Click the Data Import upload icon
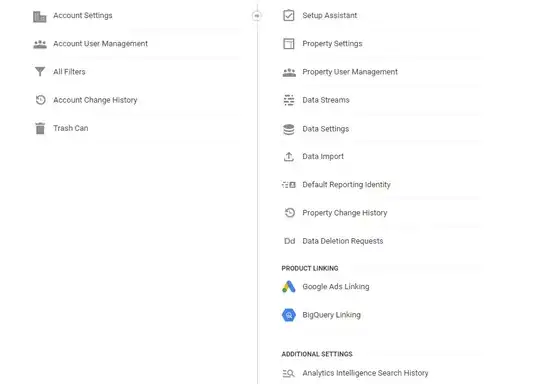Image resolution: width=540 pixels, height=384 pixels. (289, 157)
